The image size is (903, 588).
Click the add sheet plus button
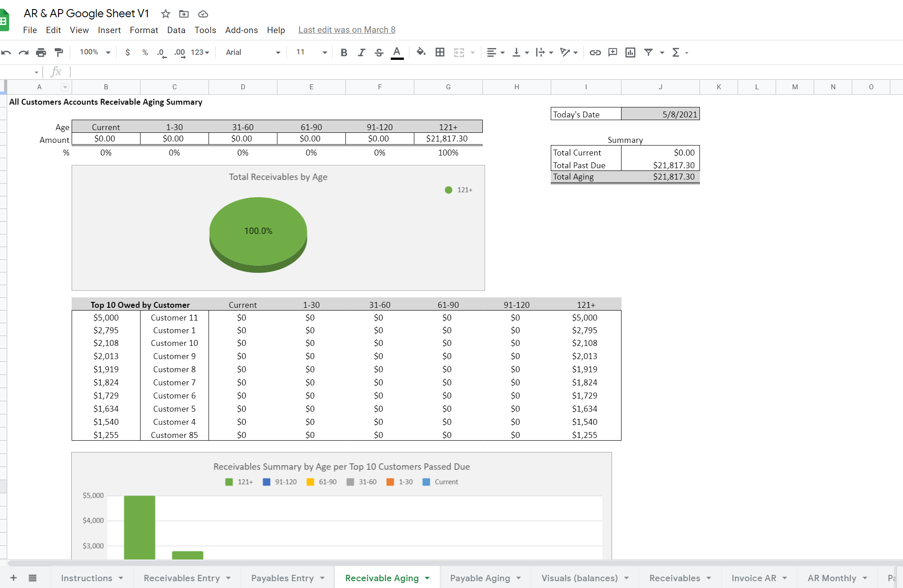tap(14, 578)
